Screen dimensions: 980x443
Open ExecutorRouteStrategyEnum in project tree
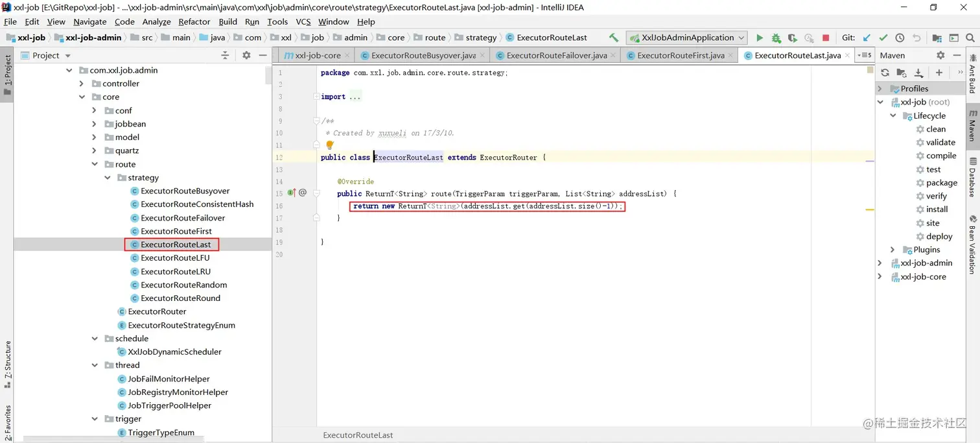click(x=176, y=325)
